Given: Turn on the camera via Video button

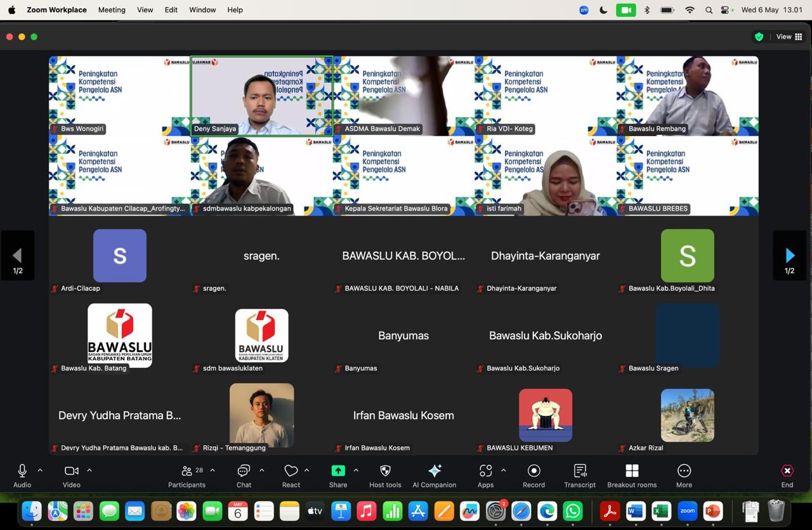Looking at the screenshot, I should tap(72, 475).
